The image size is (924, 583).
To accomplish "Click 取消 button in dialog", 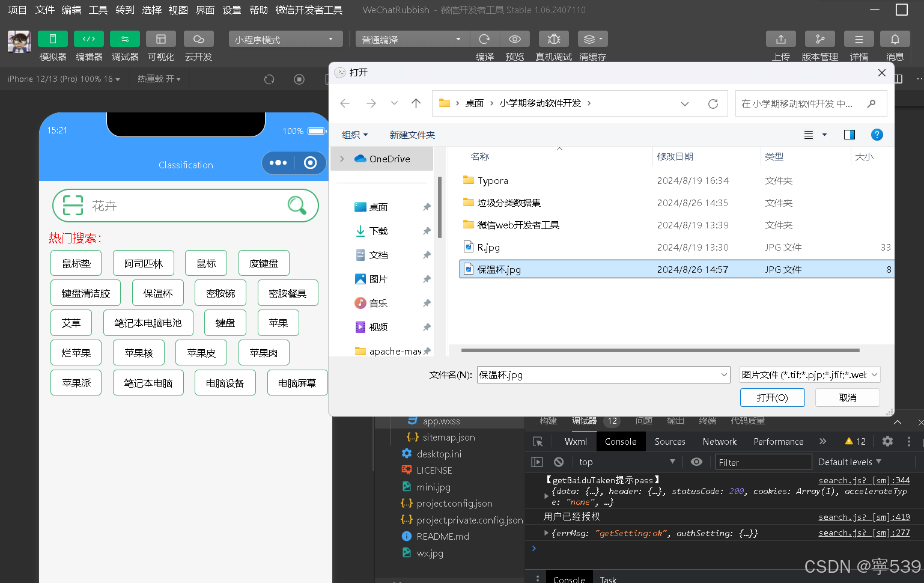I will (x=848, y=397).
